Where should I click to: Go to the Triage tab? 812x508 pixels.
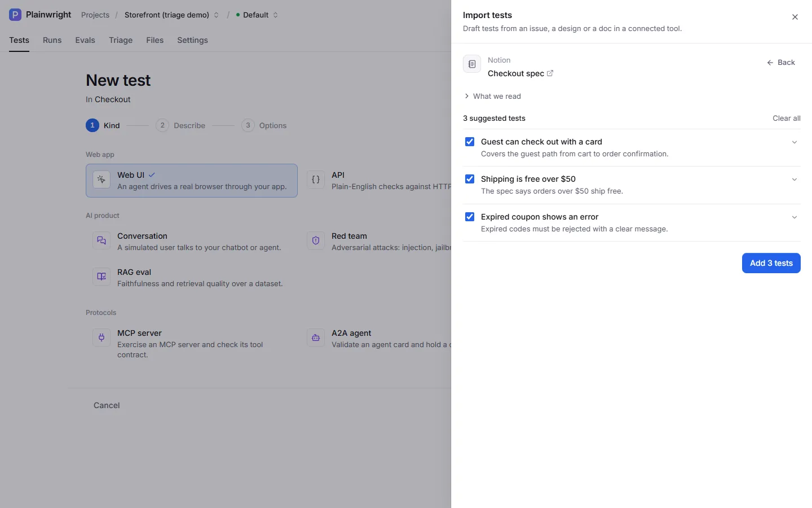coord(121,40)
